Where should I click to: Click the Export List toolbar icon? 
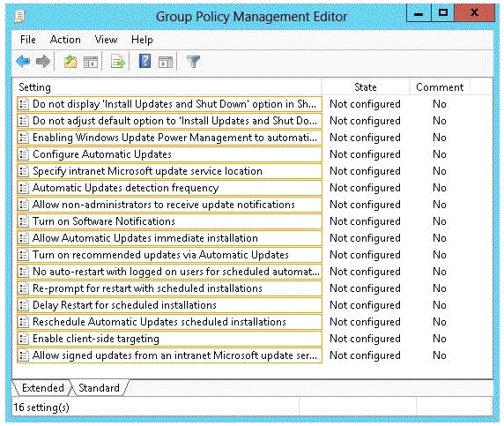(118, 61)
